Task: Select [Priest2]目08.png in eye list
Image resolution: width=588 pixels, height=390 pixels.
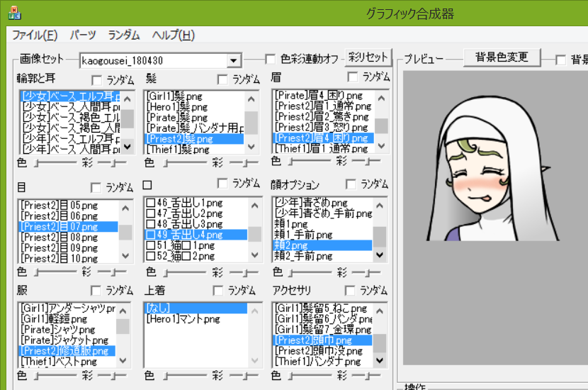Action: (x=68, y=238)
